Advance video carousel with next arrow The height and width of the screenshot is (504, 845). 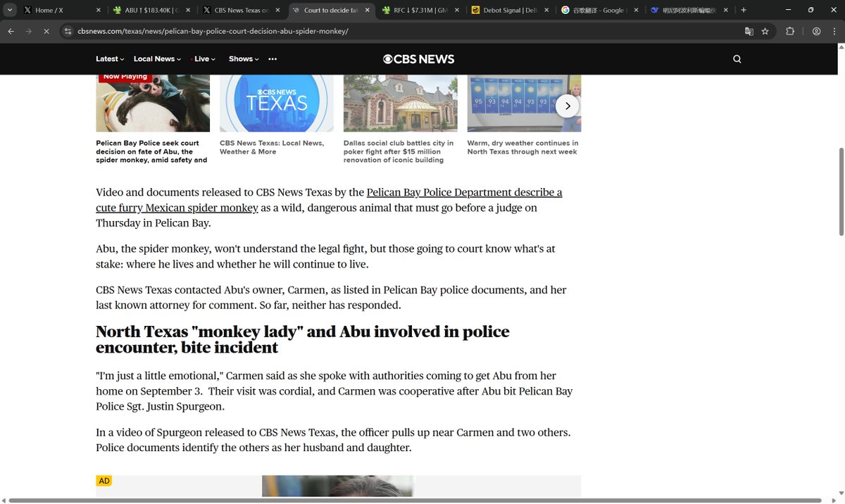coord(568,106)
